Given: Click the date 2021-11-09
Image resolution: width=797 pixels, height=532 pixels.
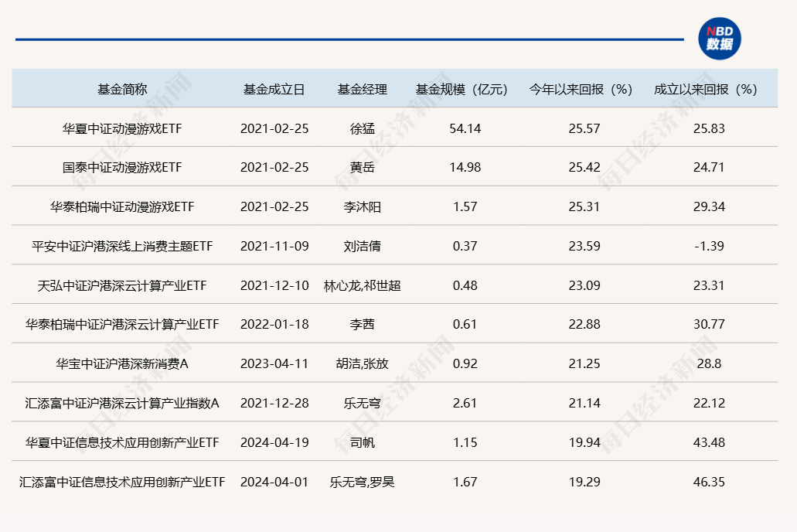Looking at the screenshot, I should pos(274,246).
